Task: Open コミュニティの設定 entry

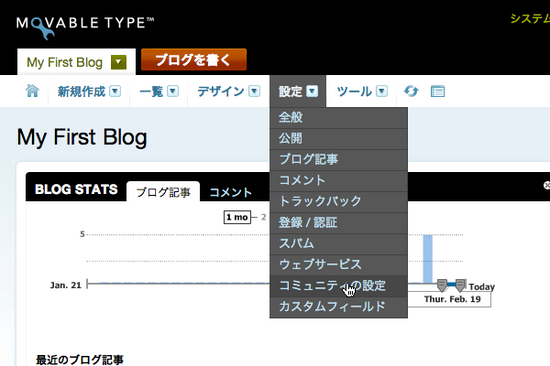Action: tap(338, 286)
